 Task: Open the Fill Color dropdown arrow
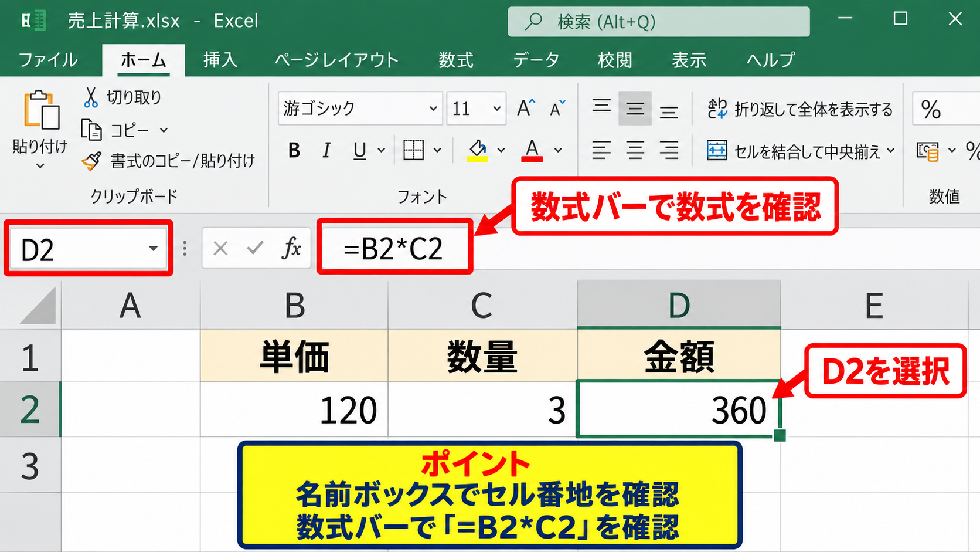[501, 151]
